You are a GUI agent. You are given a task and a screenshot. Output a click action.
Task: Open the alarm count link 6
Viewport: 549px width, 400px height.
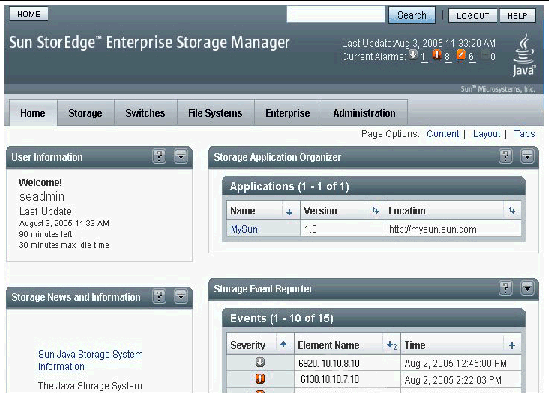pyautogui.click(x=471, y=57)
